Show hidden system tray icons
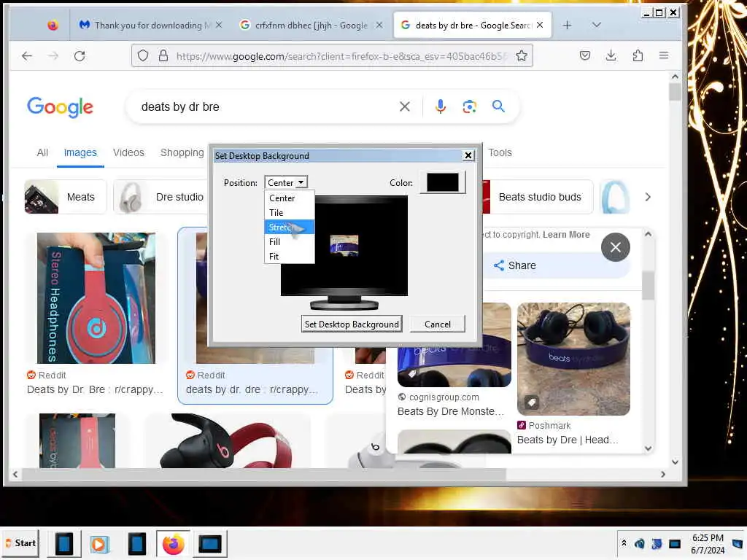Screen dimensions: 747x560 624,543
